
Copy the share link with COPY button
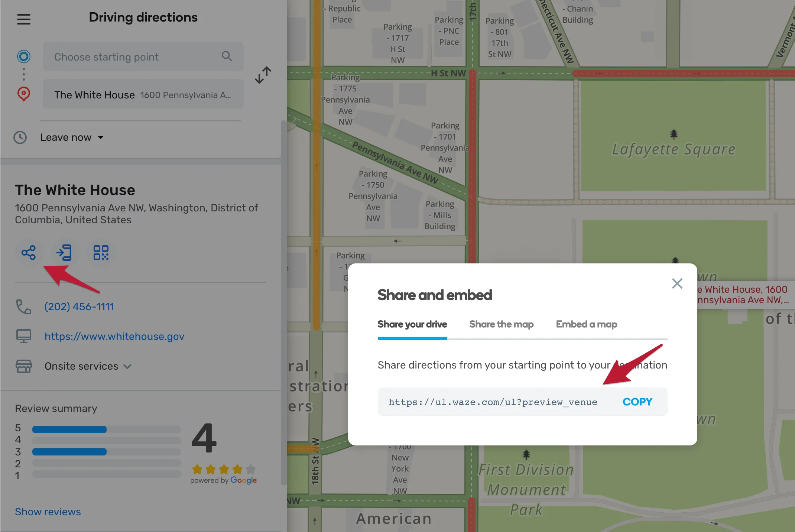click(x=637, y=402)
